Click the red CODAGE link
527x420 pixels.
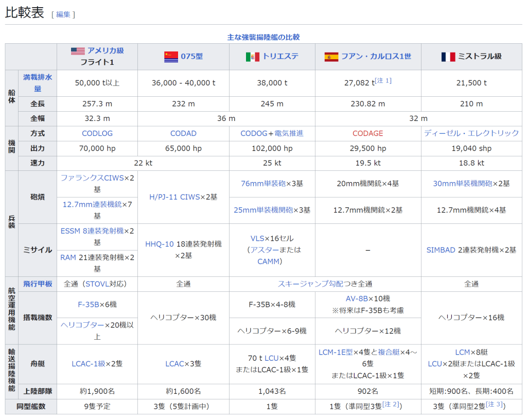367,133
